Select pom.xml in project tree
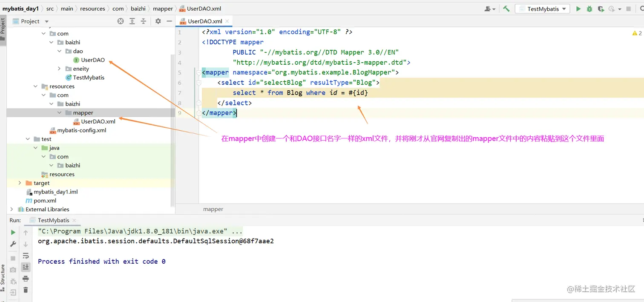Screen dimensions: 644x302 41,201
